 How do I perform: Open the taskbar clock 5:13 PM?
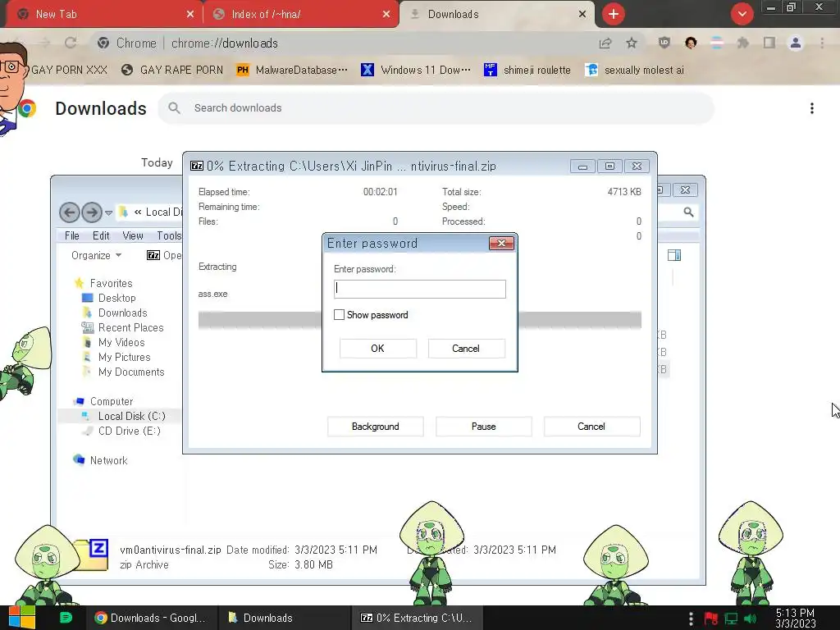click(x=796, y=618)
